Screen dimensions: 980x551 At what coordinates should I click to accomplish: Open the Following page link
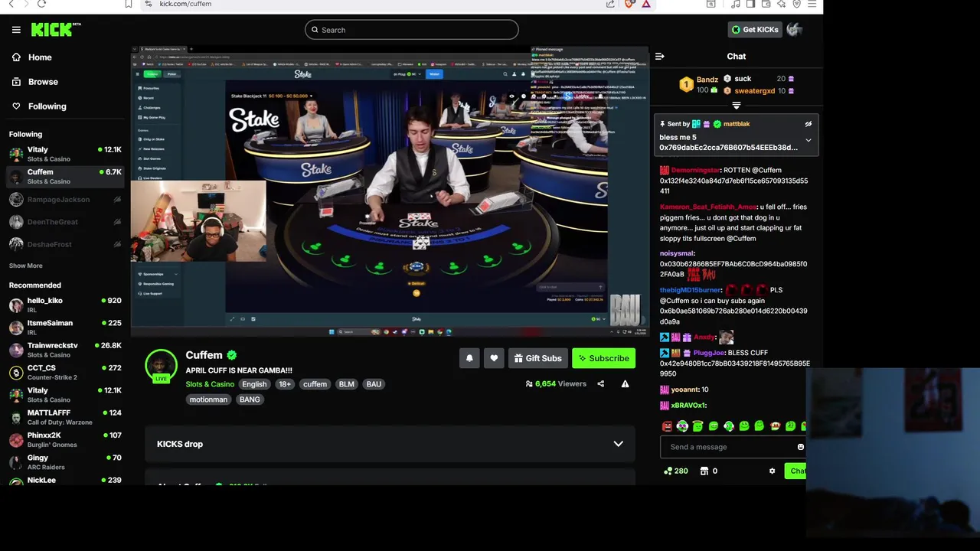[x=39, y=106]
